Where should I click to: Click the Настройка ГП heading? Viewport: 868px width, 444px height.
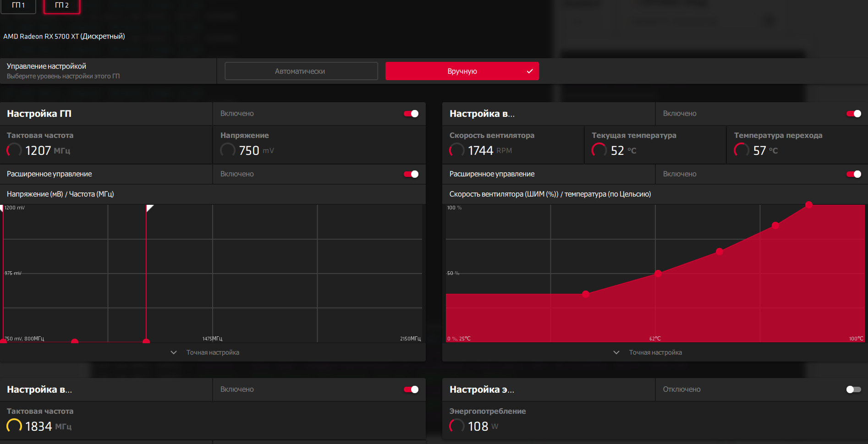(39, 114)
